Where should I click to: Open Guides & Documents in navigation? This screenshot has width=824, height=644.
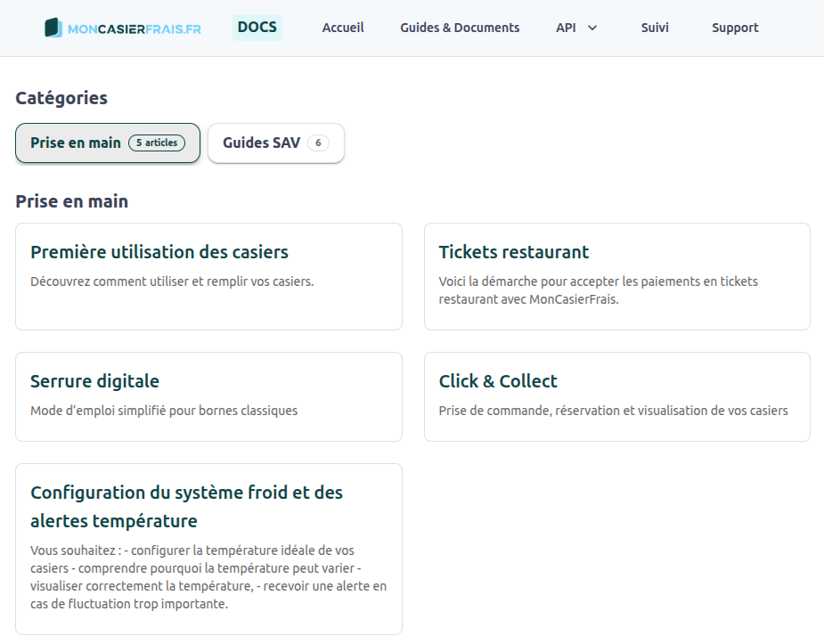pos(460,28)
